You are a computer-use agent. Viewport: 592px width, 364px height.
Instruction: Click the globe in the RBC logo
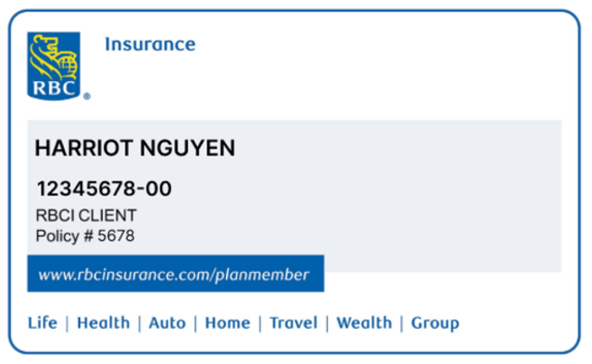pos(68,65)
